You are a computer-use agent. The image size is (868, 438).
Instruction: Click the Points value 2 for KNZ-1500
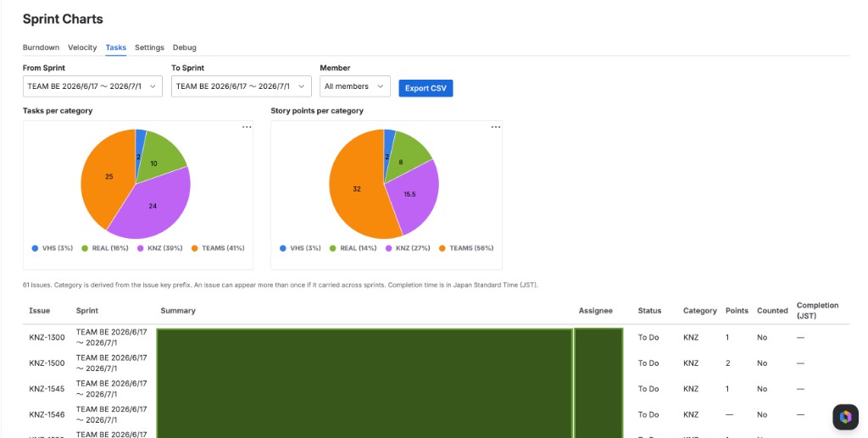(x=728, y=363)
